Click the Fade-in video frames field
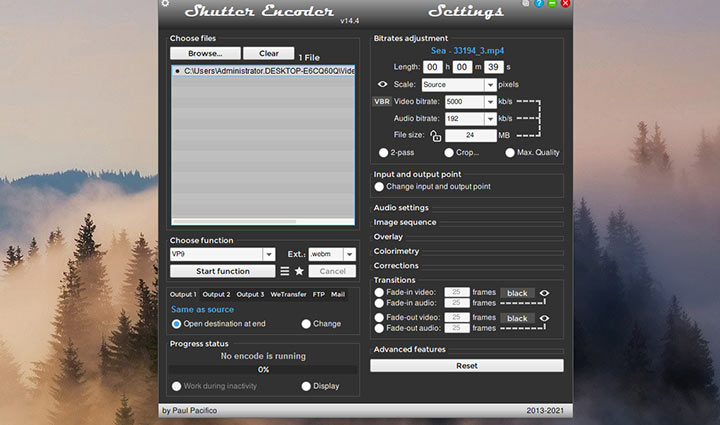This screenshot has width=720, height=425. pos(456,292)
